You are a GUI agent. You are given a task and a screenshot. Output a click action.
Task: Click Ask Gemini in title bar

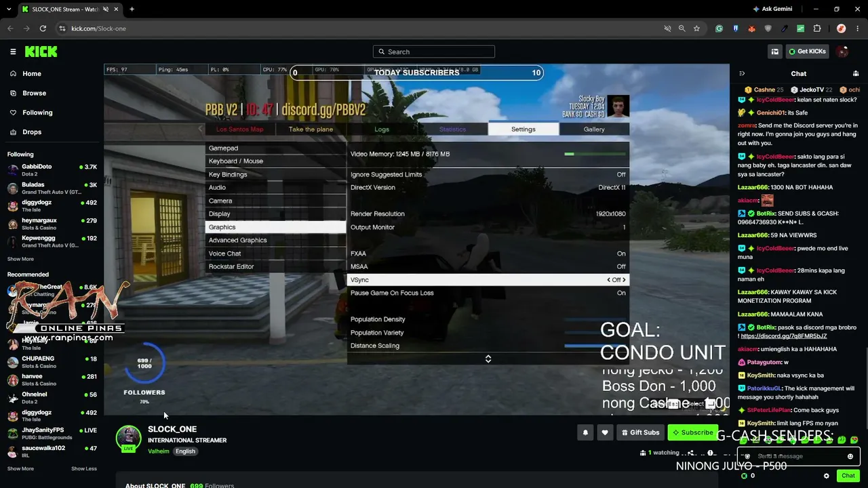pyautogui.click(x=772, y=9)
